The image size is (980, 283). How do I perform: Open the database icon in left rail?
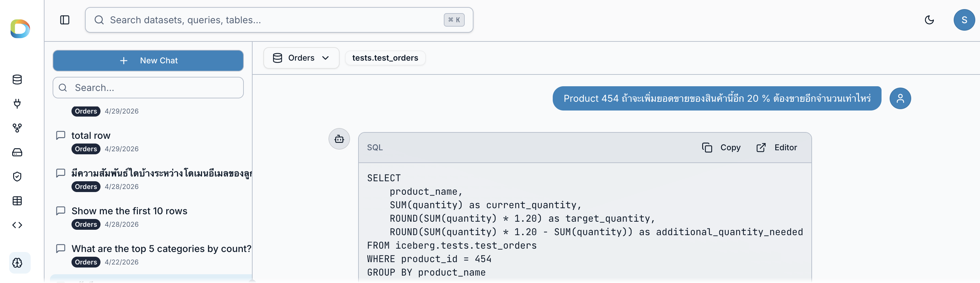(17, 80)
